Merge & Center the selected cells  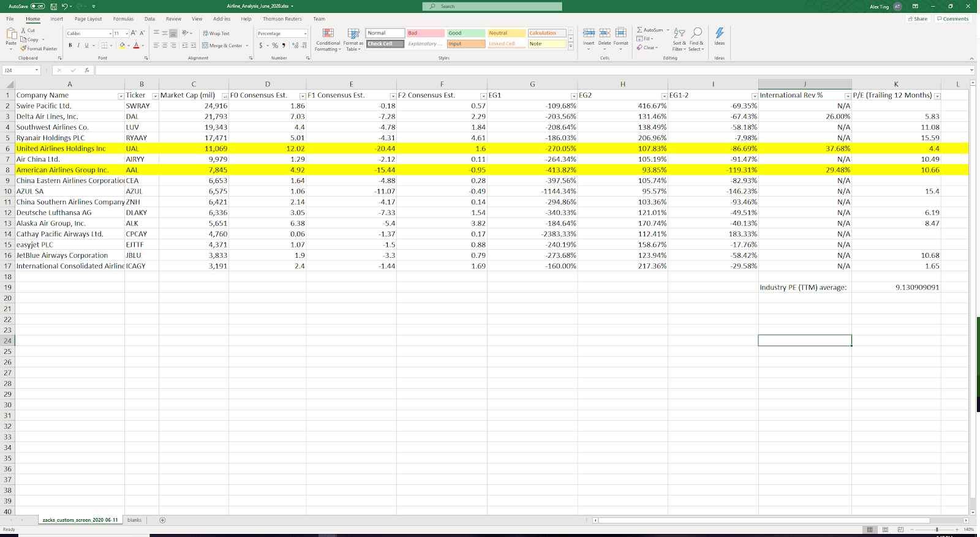222,45
